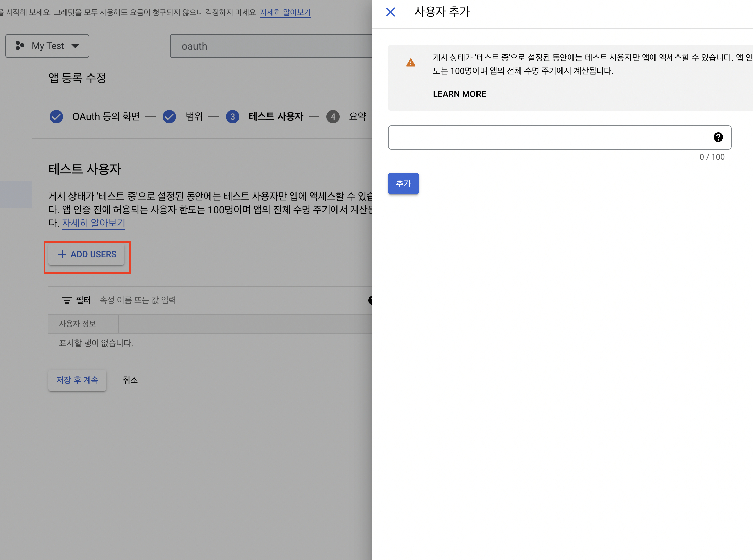Image resolution: width=753 pixels, height=560 pixels.
Task: Click the 저장 후 계속 button
Action: [x=77, y=380]
